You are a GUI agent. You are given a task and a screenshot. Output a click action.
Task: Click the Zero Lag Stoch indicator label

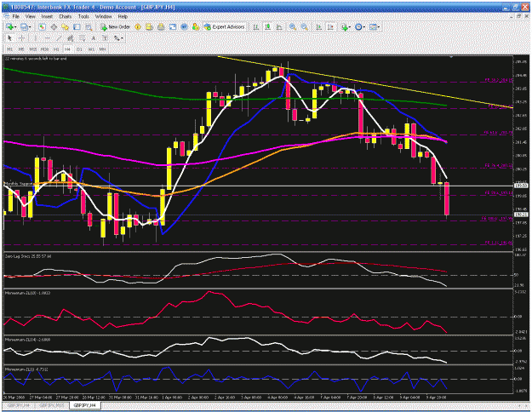pos(28,256)
